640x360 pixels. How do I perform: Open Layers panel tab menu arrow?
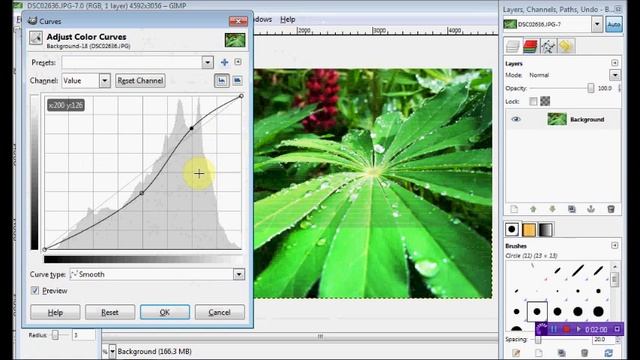pyautogui.click(x=615, y=63)
